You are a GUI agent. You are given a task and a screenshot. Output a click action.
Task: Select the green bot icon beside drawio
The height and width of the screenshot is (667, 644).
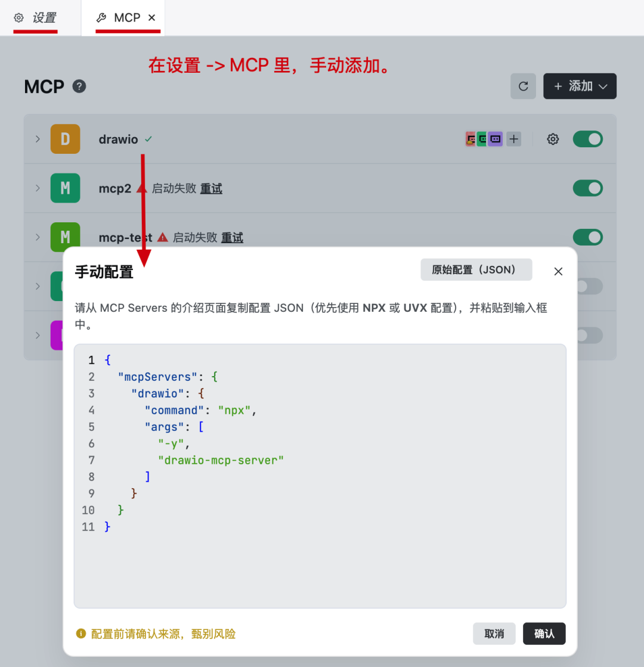[x=483, y=138]
